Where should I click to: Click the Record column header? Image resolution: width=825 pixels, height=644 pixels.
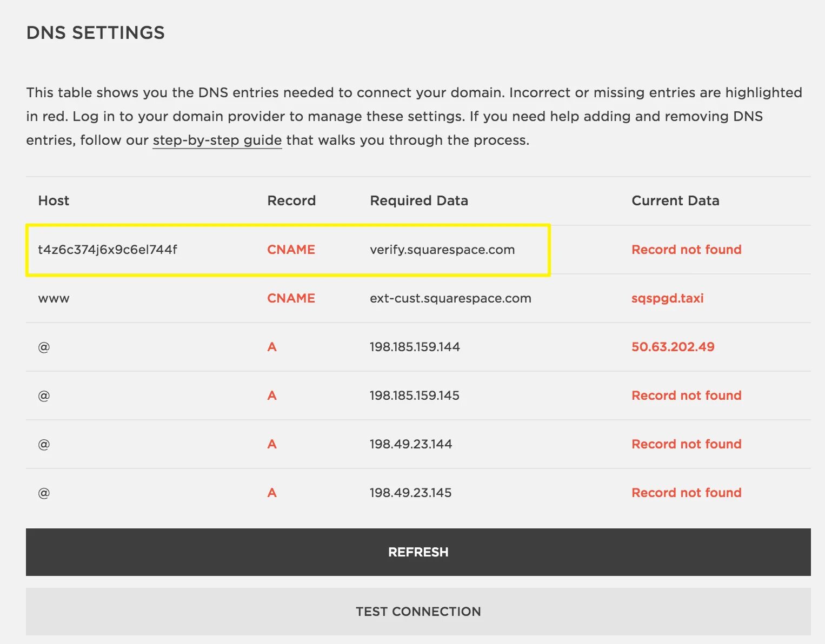pyautogui.click(x=291, y=201)
